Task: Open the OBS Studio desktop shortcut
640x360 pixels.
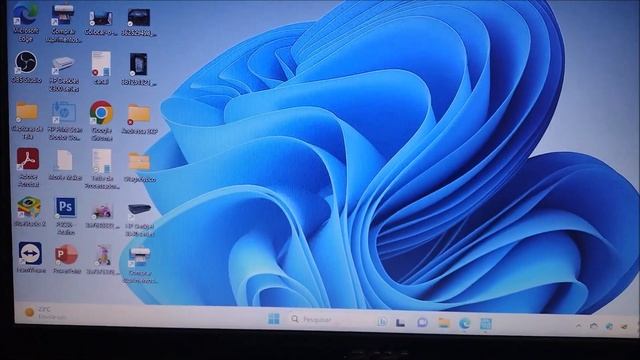Action: click(x=26, y=67)
